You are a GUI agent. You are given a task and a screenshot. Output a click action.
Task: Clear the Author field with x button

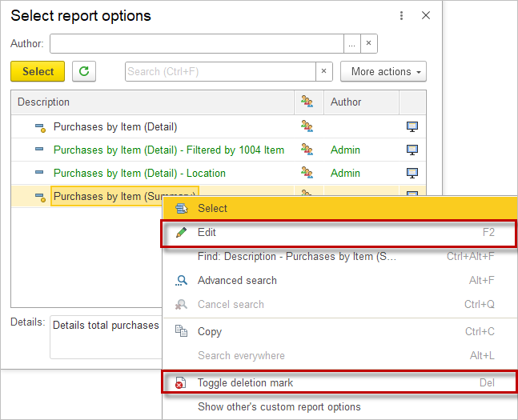click(368, 43)
